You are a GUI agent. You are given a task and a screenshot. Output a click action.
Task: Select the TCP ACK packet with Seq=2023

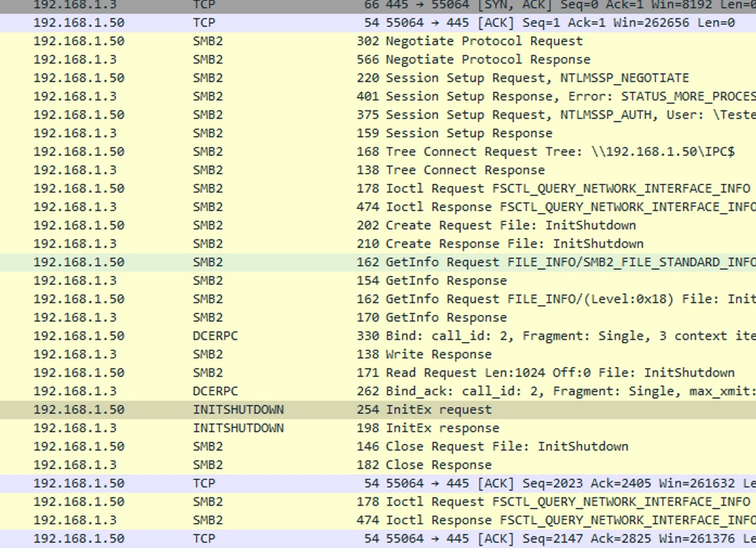(378, 483)
